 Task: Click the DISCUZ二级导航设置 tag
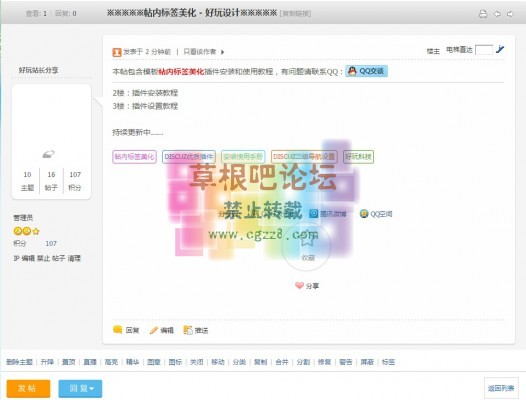pyautogui.click(x=304, y=157)
